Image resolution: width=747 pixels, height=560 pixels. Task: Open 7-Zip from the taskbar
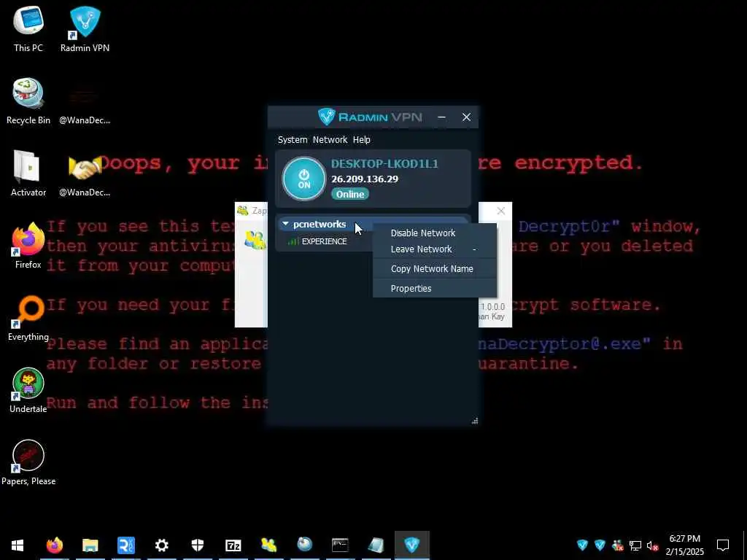point(233,545)
